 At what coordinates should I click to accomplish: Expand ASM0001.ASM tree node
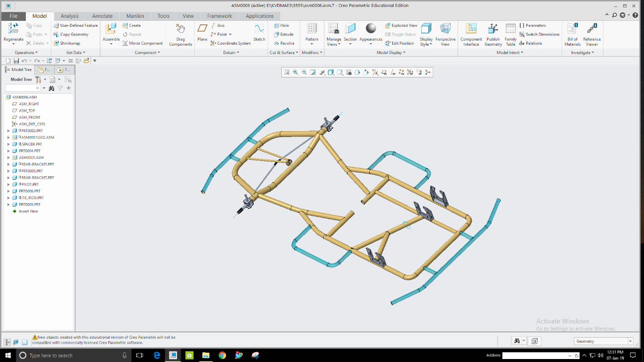pyautogui.click(x=8, y=157)
